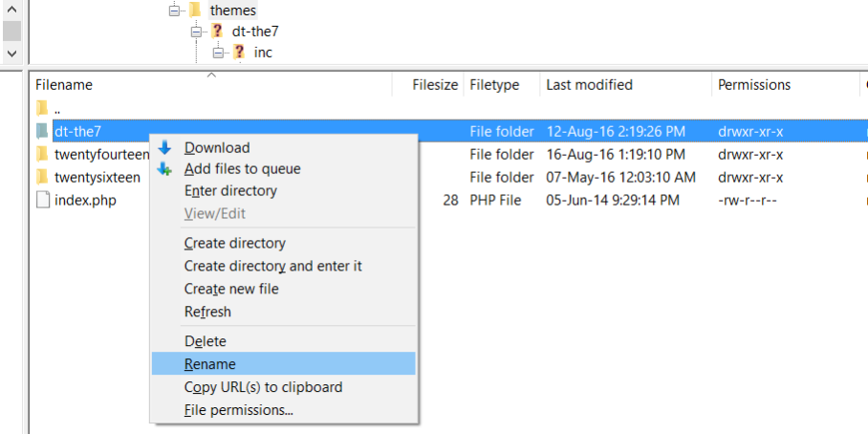868x434 pixels.
Task: Choose Rename from the context menu
Action: coord(210,364)
